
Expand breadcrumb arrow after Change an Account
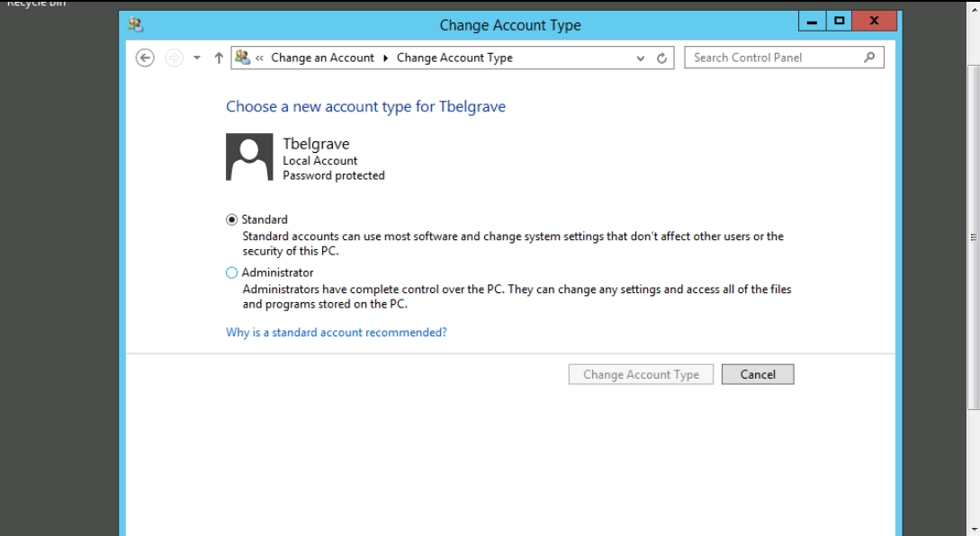386,58
